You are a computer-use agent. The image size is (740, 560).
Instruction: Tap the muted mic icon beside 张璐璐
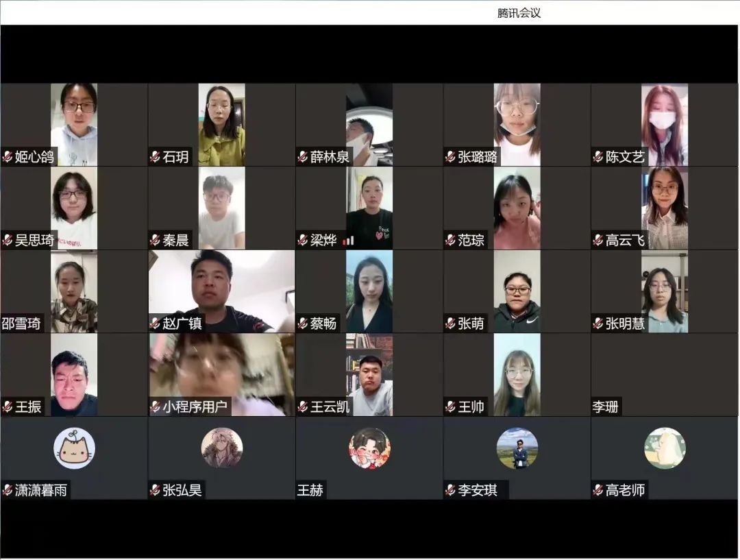pos(450,157)
